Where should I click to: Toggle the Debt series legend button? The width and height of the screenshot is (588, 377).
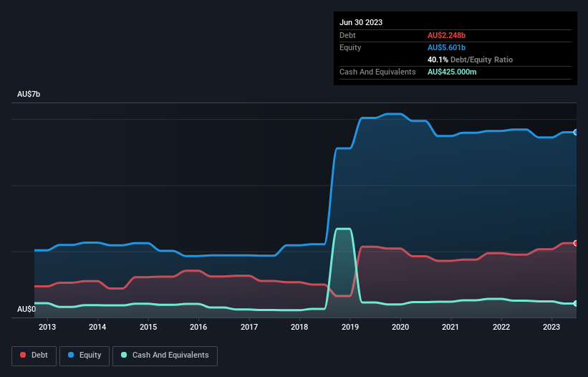tap(34, 355)
